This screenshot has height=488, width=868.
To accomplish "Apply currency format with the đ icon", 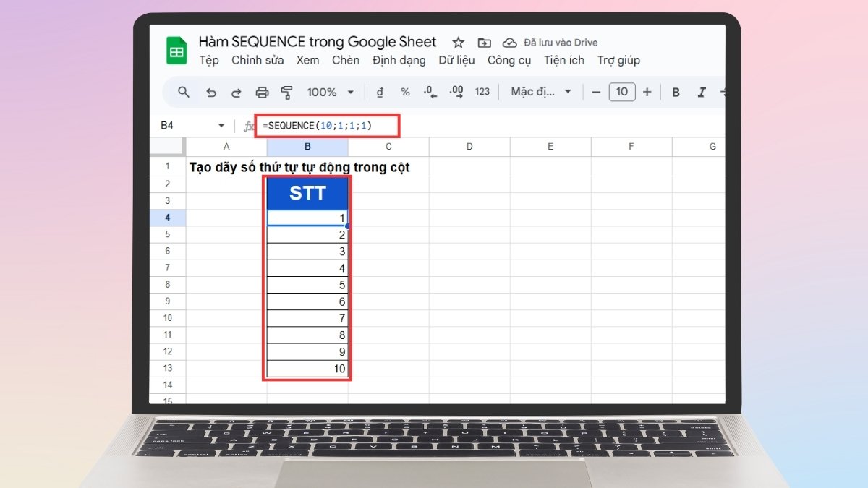I will pos(380,92).
